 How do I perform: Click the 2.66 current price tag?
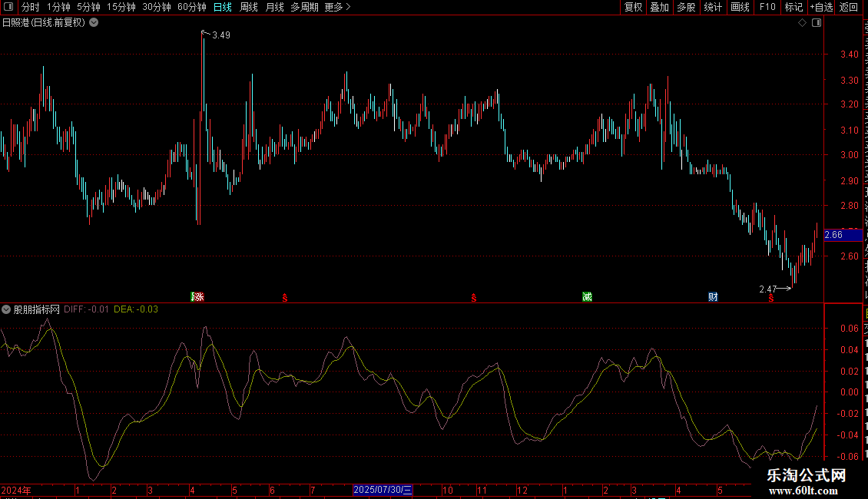[x=843, y=235]
